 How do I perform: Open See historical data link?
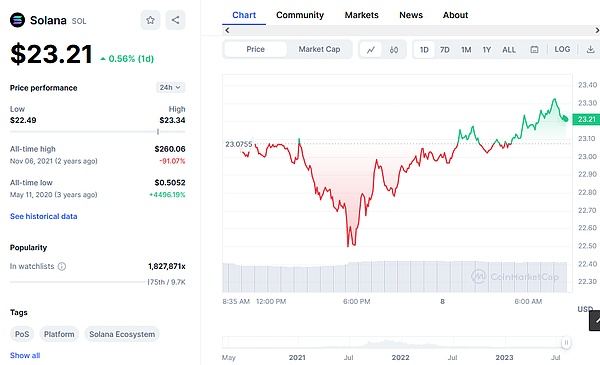[x=44, y=216]
